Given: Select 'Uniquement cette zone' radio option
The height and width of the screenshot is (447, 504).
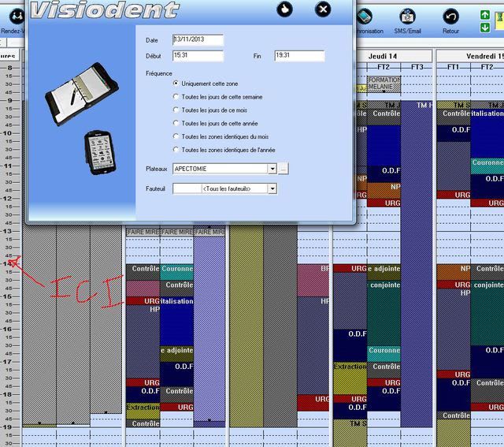Looking at the screenshot, I should [x=176, y=83].
